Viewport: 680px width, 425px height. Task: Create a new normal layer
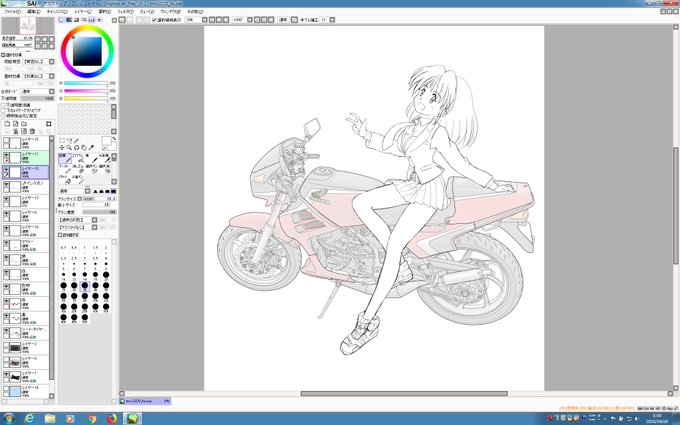[7, 124]
